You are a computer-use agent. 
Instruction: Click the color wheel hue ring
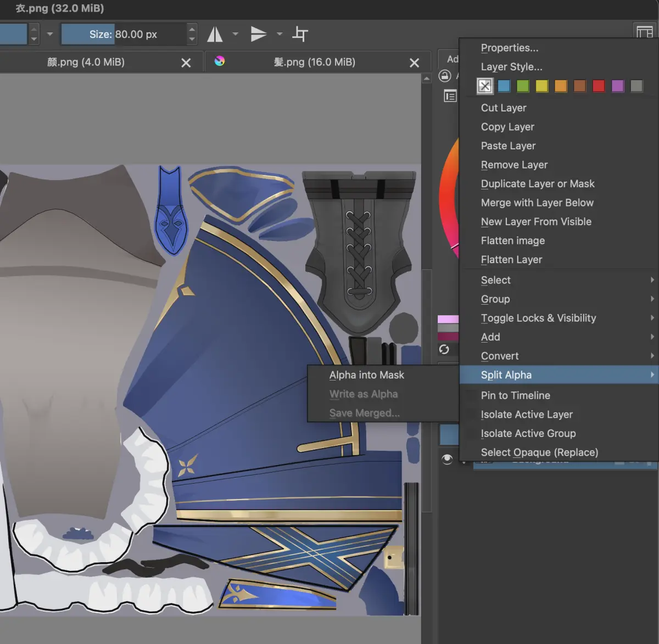pos(448,198)
